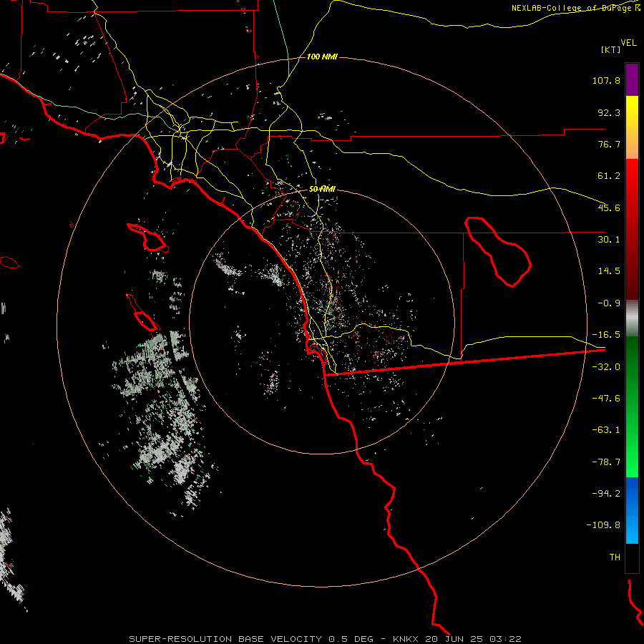The width and height of the screenshot is (644, 644).
Task: Click the 76.7 scale value
Action: [x=609, y=144]
